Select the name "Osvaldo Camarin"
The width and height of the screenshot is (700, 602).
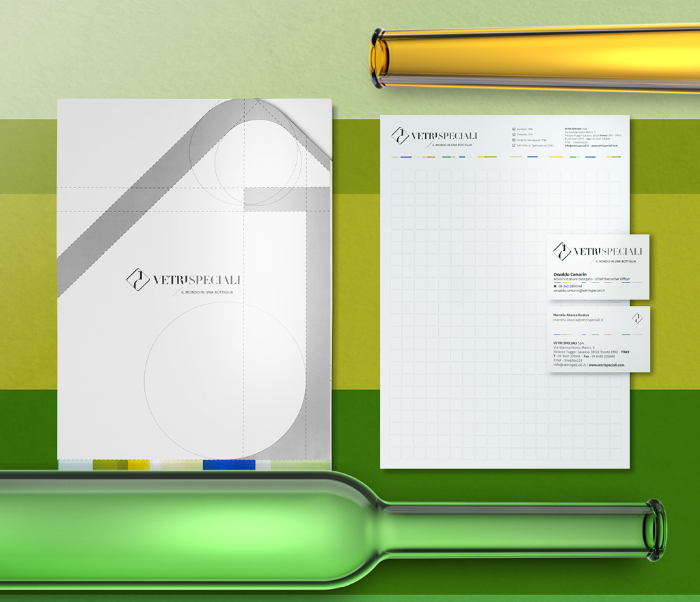[570, 274]
